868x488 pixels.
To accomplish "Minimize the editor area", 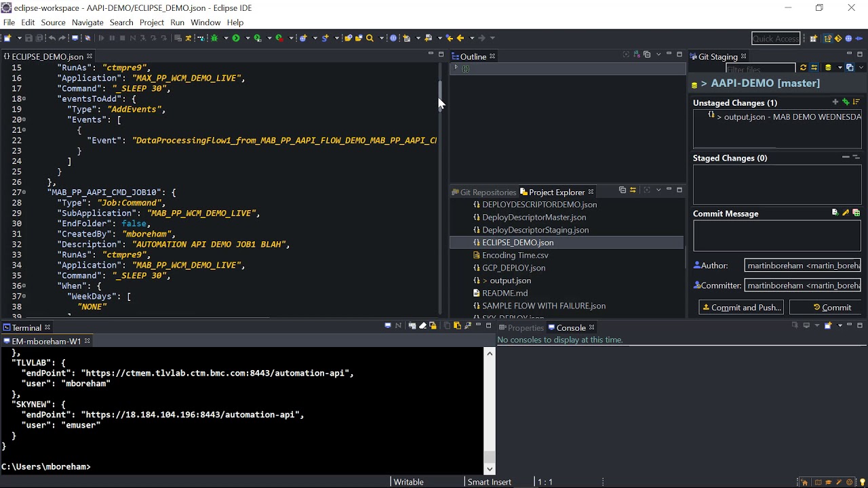I will 430,54.
